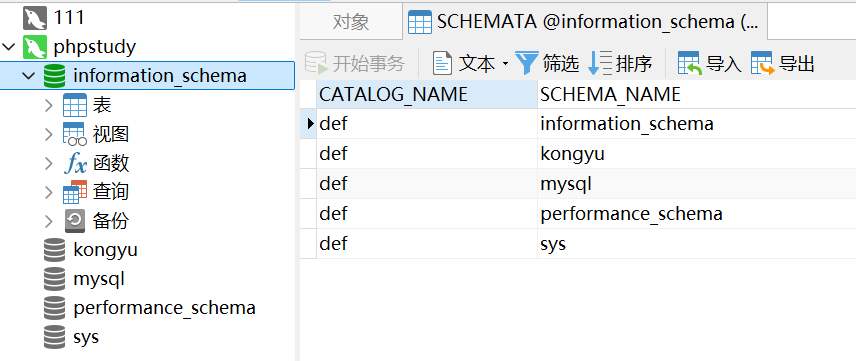856x361 pixels.
Task: Click the table icon on SCHEMATA tab
Action: coord(420,22)
